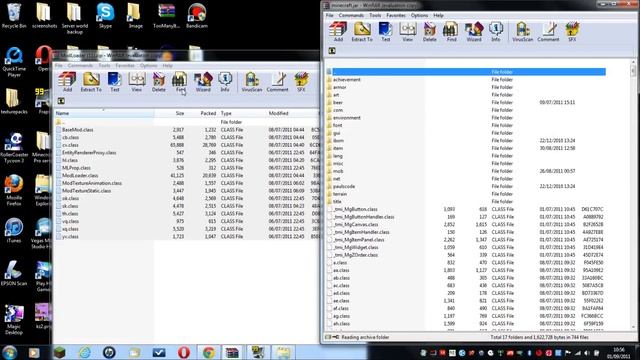Screen dimensions: 640x360
Task: Click Info icon in minecraft.jar window
Action: coord(496,32)
